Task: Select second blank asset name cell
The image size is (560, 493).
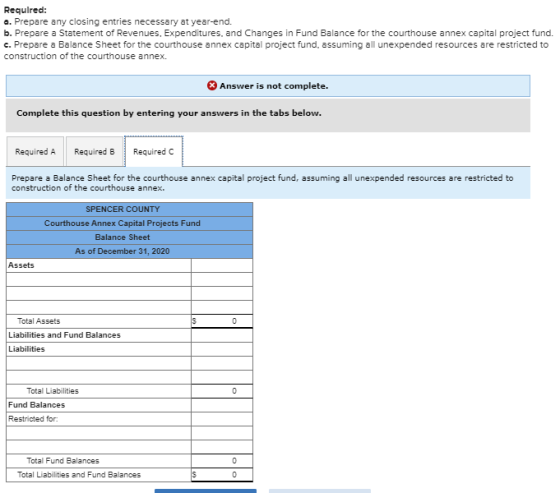Action: 99,293
